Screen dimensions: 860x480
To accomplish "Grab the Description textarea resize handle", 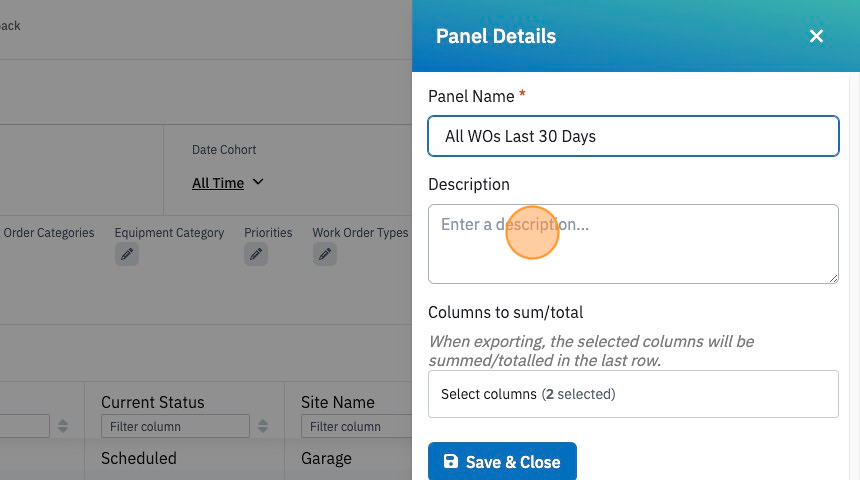I will click(833, 278).
